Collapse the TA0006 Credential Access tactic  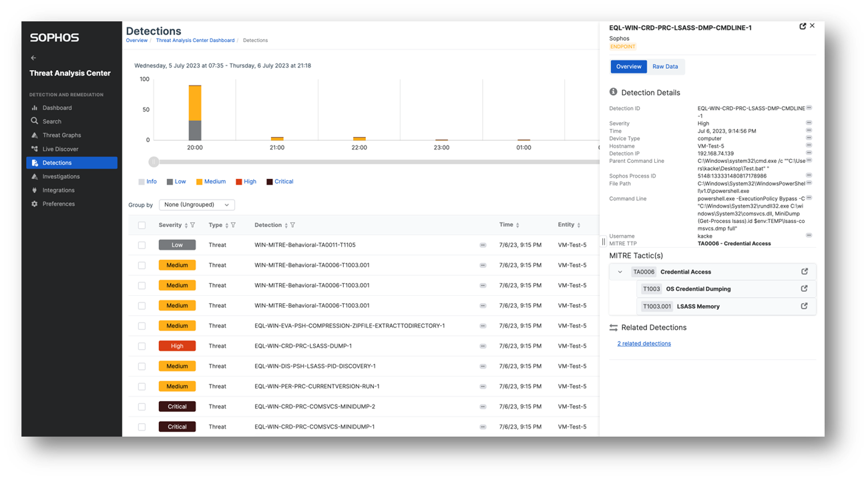click(620, 272)
